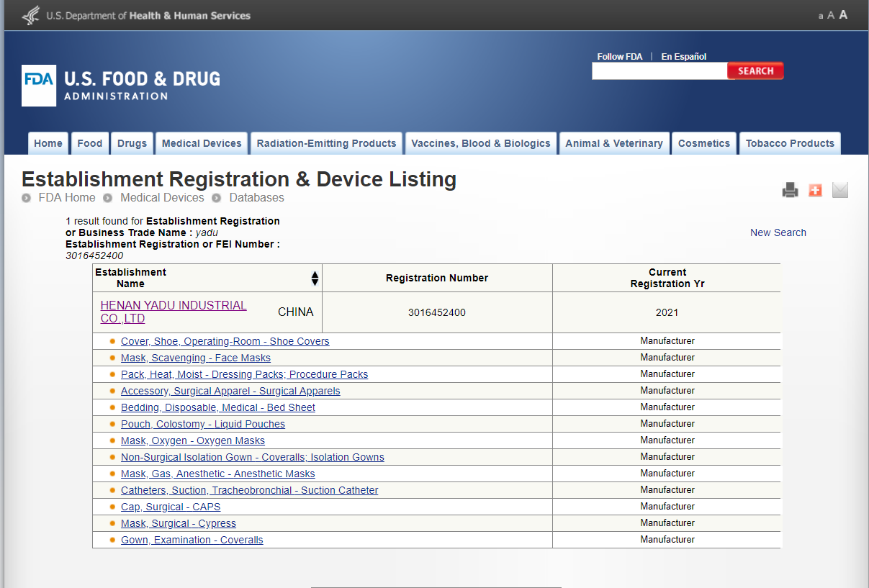Click the Current Registration Yr header
This screenshot has height=588, width=869.
(x=667, y=278)
